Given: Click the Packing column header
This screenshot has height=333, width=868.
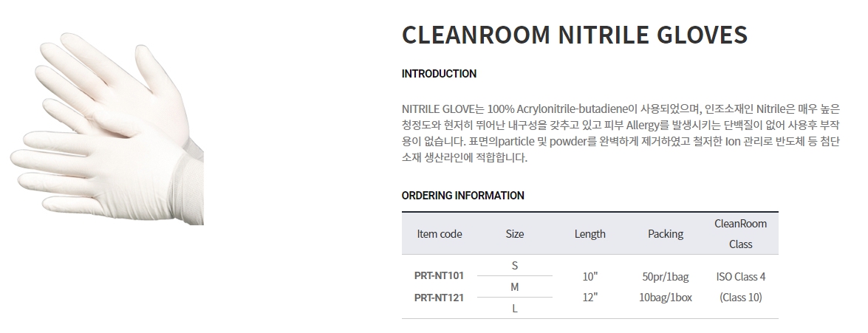Looking at the screenshot, I should coord(666,234).
